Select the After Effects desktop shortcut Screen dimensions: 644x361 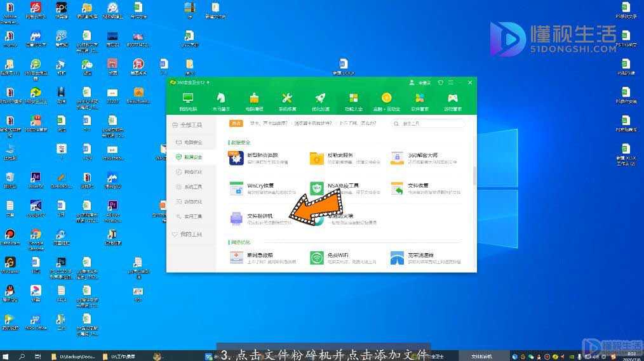(x=36, y=180)
